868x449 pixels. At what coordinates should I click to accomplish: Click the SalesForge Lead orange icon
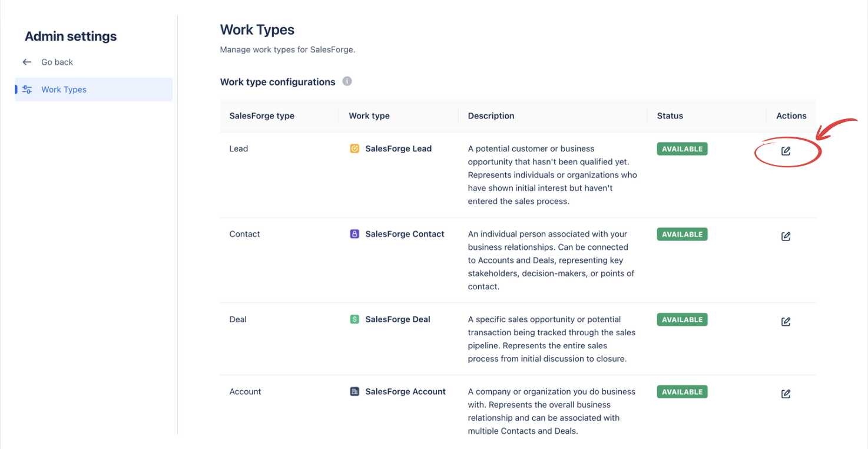tap(355, 148)
